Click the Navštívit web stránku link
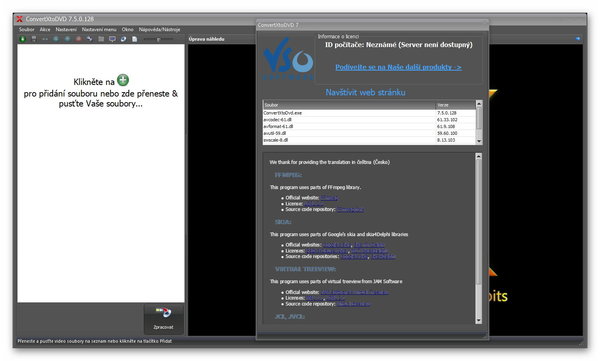Image resolution: width=600 pixels, height=361 pixels. click(x=365, y=92)
